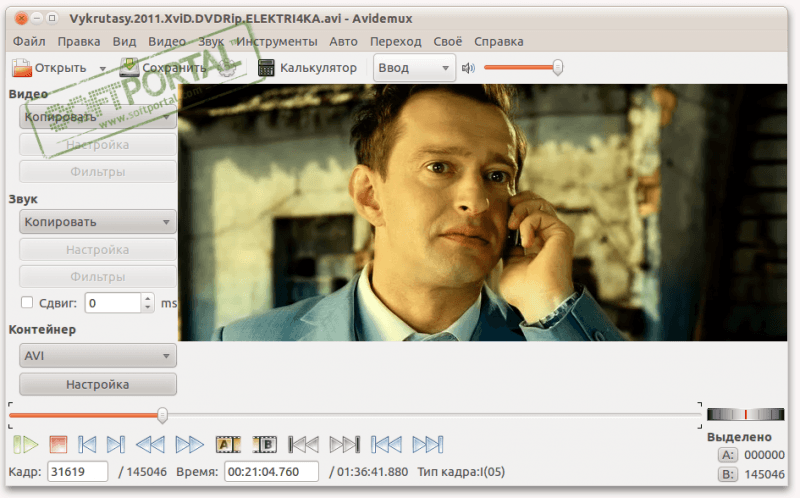This screenshot has width=800, height=498.
Task: Open the Переход menu
Action: point(396,41)
